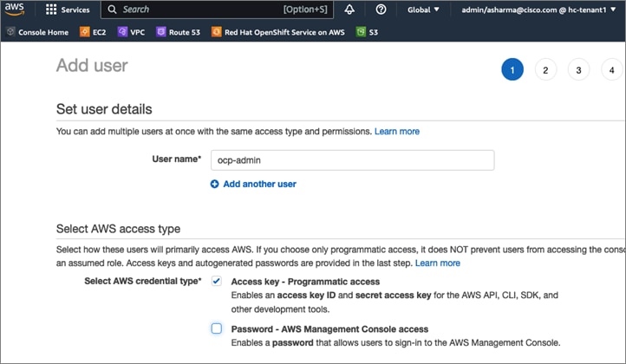The height and width of the screenshot is (364, 626).
Task: Open the S3 shortcut label
Action: (x=374, y=32)
